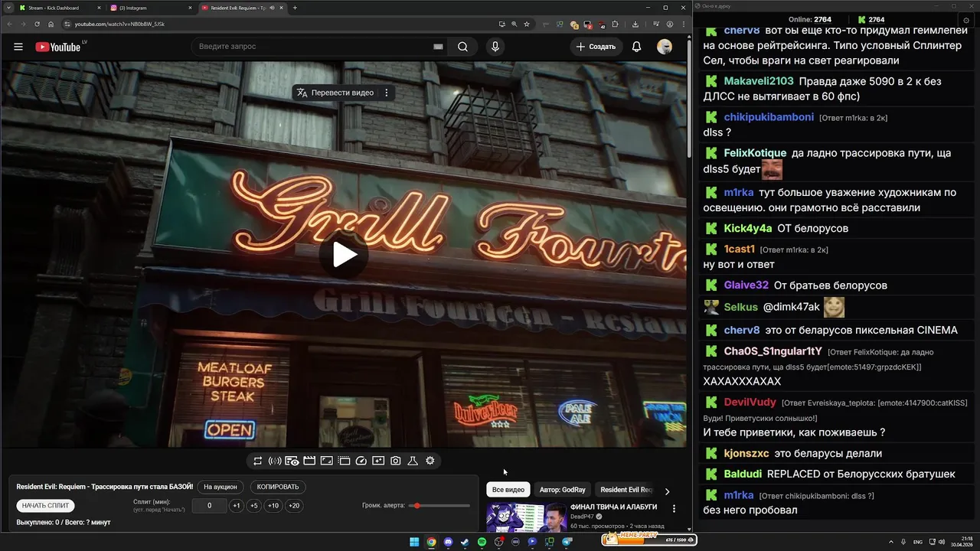The image size is (980, 551).
Task: Open the flask experiments icon in player toolbar
Action: click(x=413, y=461)
